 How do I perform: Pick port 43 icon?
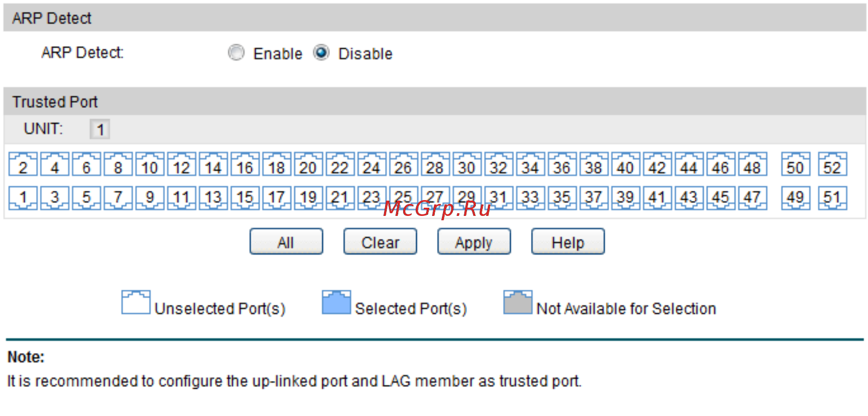click(x=688, y=198)
